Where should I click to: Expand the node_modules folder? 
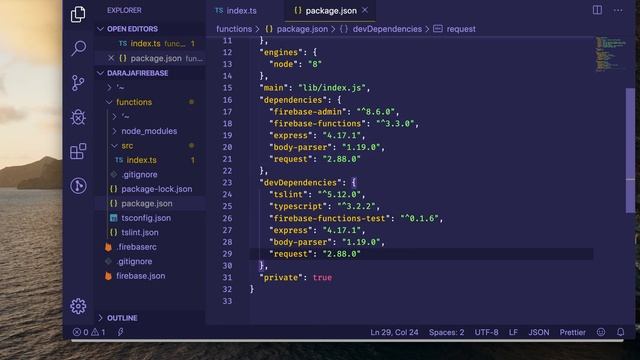click(x=114, y=131)
